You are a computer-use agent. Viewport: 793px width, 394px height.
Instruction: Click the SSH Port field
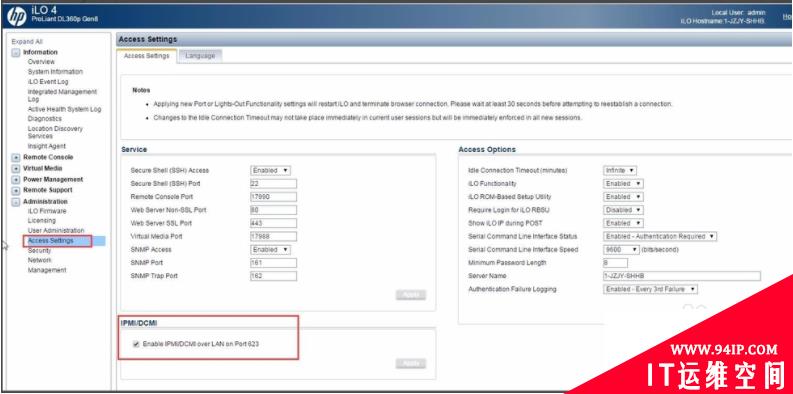click(274, 184)
